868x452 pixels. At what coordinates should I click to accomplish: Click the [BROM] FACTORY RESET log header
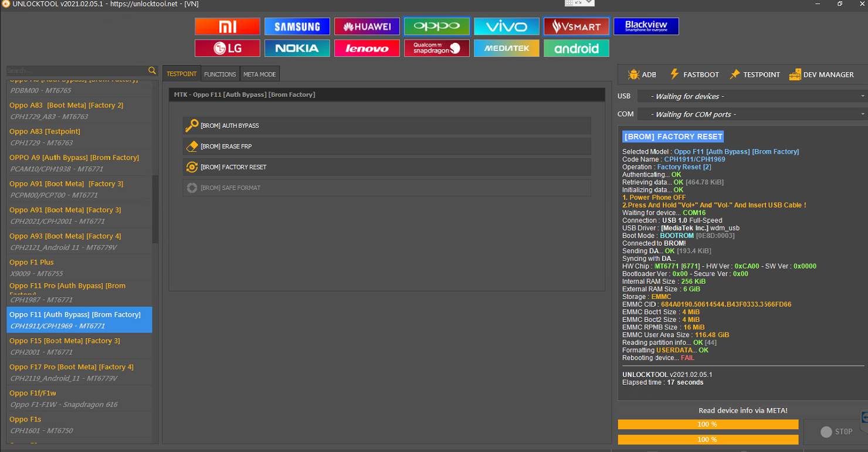click(673, 137)
